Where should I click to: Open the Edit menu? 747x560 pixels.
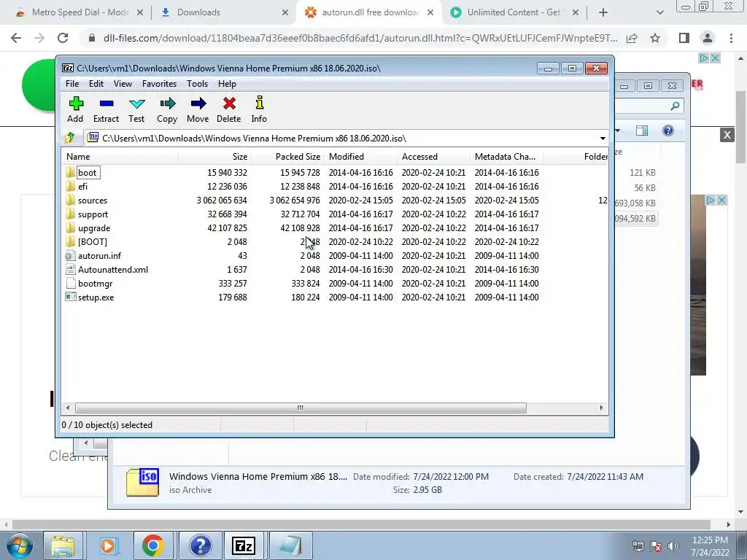(x=96, y=83)
